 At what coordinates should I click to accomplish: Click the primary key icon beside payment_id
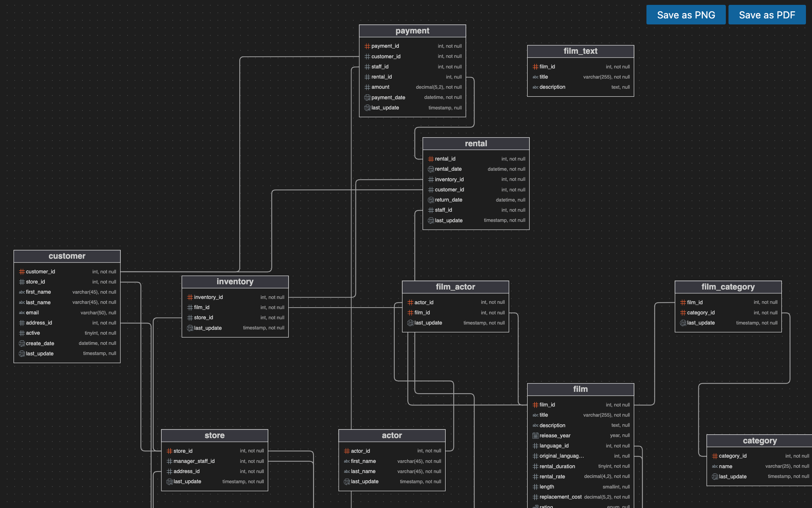click(x=367, y=46)
